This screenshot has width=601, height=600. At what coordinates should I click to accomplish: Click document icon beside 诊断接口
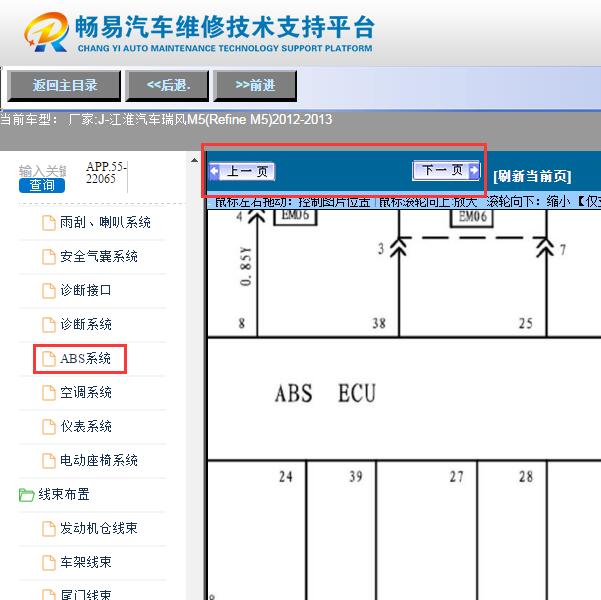coord(49,291)
